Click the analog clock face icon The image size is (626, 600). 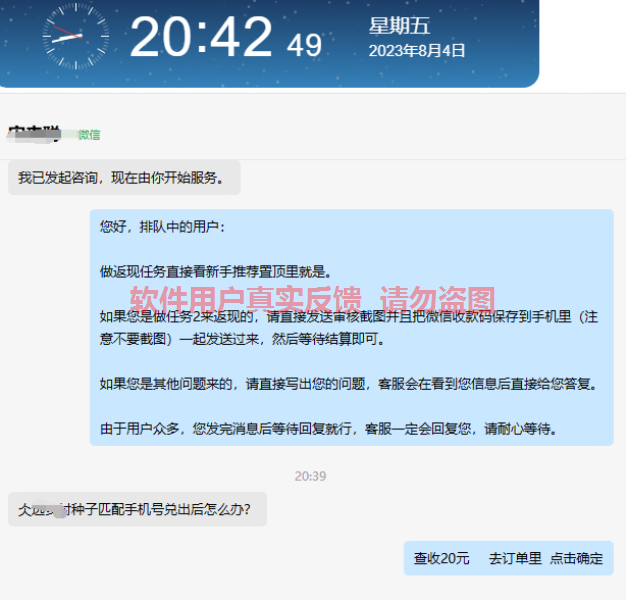[76, 36]
